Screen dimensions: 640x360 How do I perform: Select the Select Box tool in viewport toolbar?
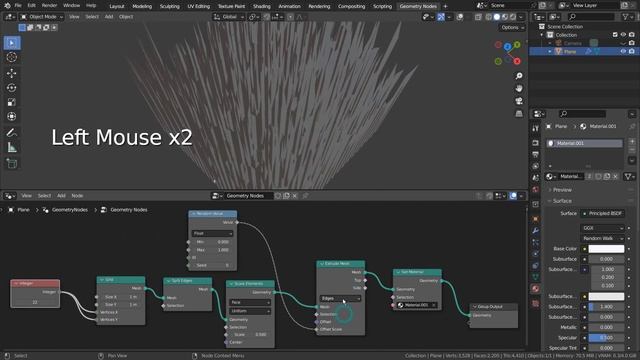pyautogui.click(x=12, y=43)
